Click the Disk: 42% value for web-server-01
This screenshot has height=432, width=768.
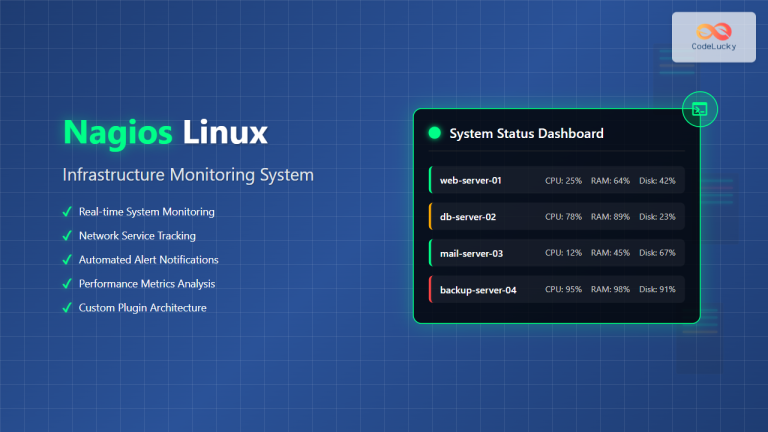(657, 181)
